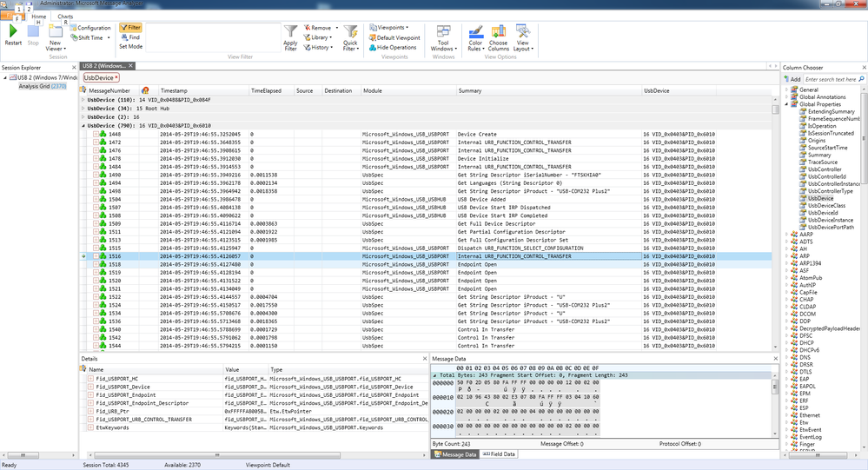Open the Remove filter dropdown

(x=321, y=28)
